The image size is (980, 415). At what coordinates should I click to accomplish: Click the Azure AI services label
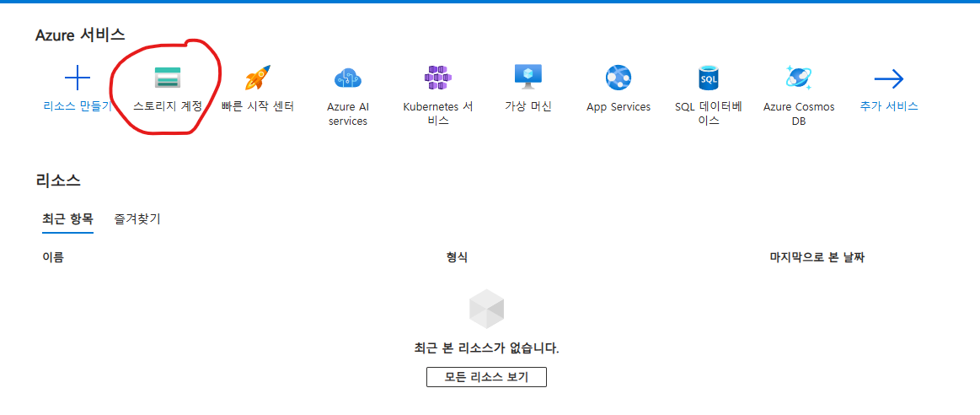pos(348,114)
